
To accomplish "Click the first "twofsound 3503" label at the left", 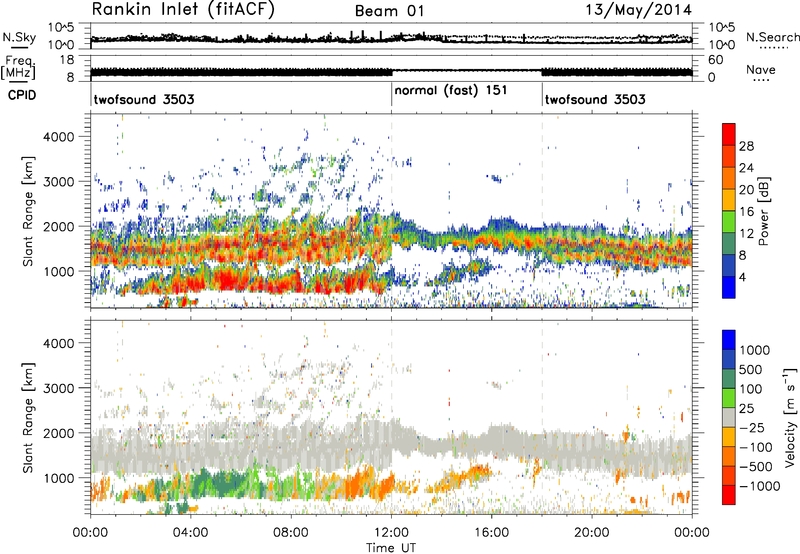I will coord(144,99).
